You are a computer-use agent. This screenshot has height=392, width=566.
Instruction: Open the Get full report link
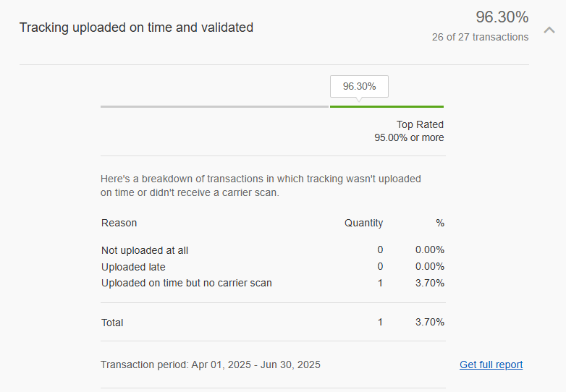(x=491, y=365)
